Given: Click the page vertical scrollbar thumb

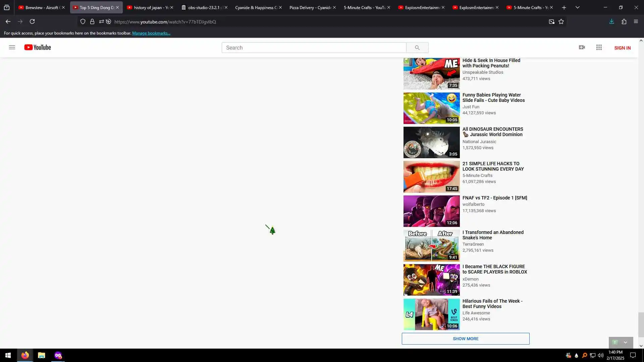Looking at the screenshot, I should 641,324.
